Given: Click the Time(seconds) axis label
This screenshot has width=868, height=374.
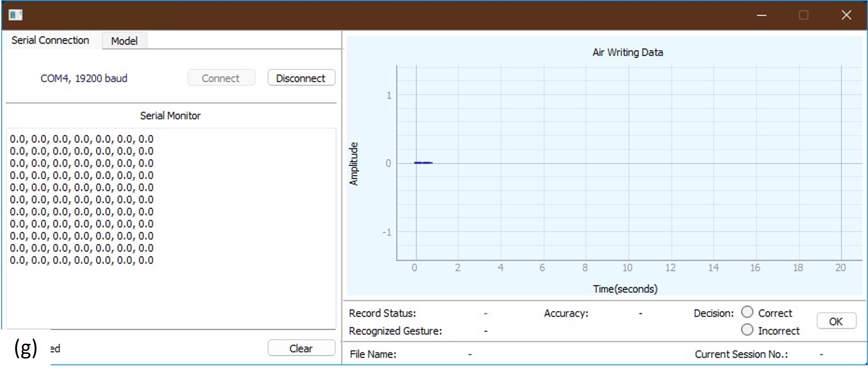Looking at the screenshot, I should click(x=625, y=289).
